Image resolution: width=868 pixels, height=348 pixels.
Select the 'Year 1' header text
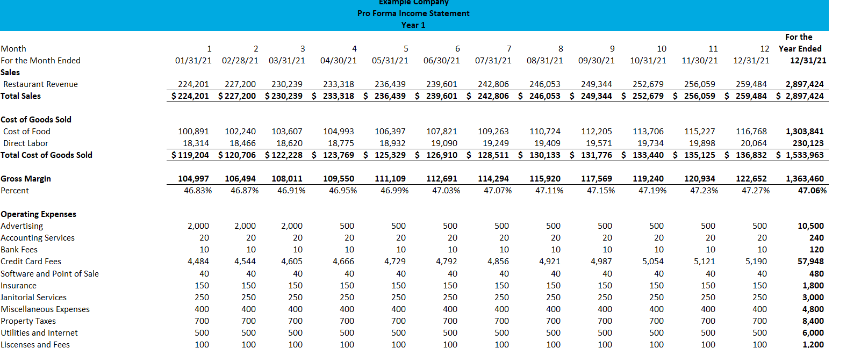pos(413,25)
